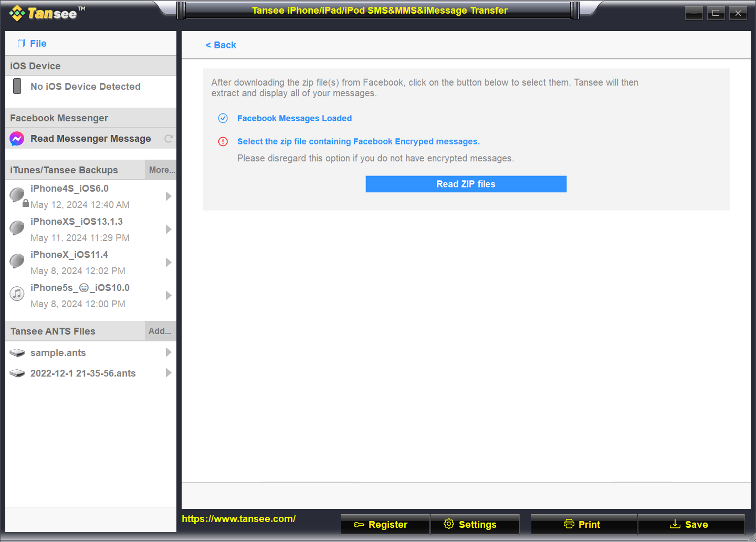The height and width of the screenshot is (542, 756).
Task: Click the Facebook Messenger section header
Action: (x=91, y=118)
